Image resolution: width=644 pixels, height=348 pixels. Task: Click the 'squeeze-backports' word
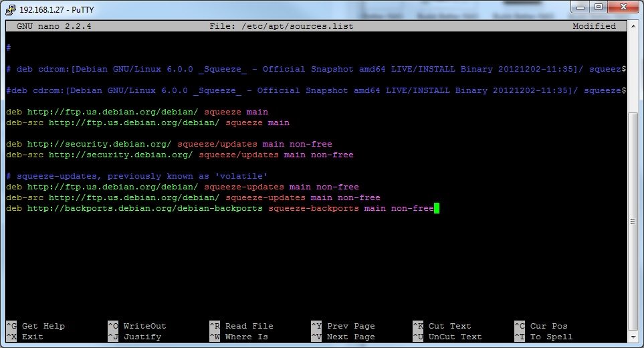point(314,208)
